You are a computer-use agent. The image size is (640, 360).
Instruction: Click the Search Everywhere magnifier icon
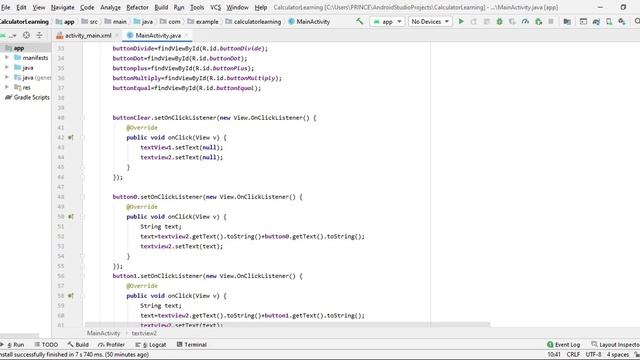click(x=637, y=21)
